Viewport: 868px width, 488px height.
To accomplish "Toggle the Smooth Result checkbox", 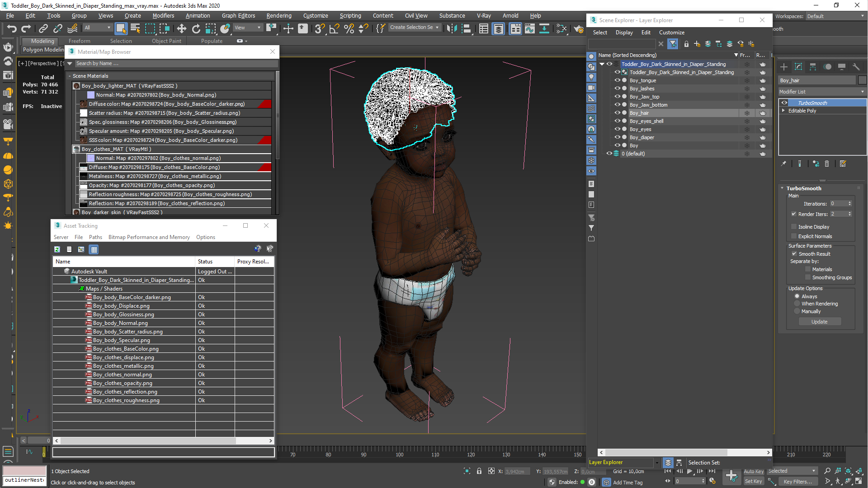I will coord(794,254).
